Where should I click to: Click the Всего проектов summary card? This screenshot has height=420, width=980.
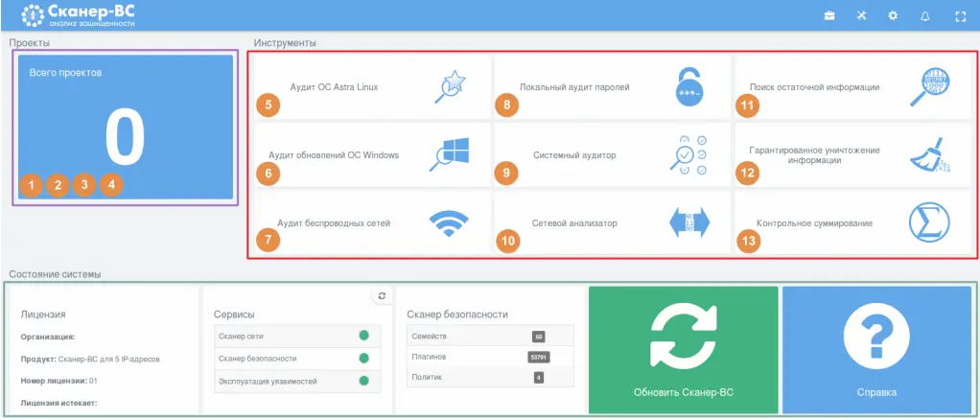pyautogui.click(x=125, y=127)
